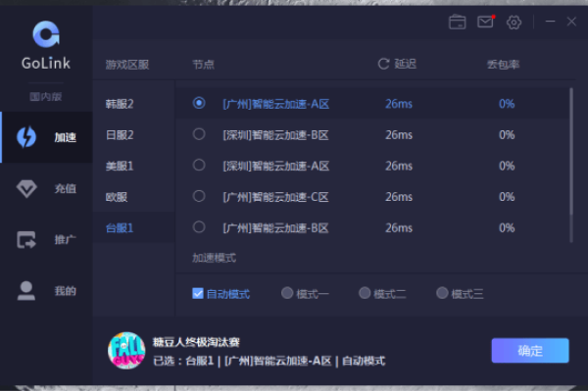Screen dimensions: 588x392
Task: Click the GoLink logo icon
Action: [46, 34]
